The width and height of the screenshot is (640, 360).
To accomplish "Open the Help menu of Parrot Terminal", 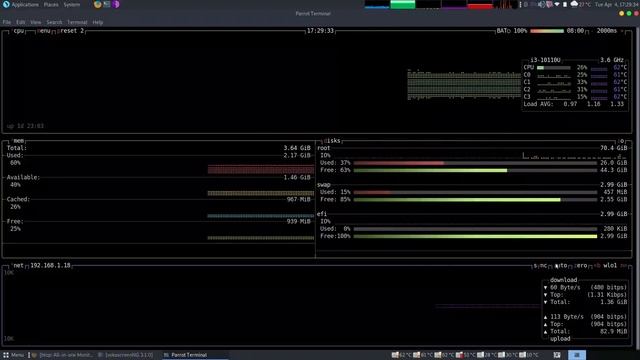I will (x=98, y=22).
